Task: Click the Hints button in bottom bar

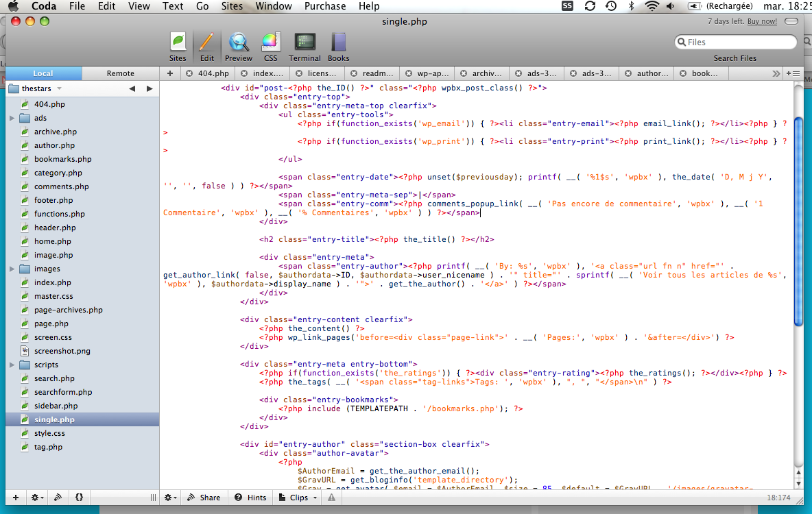Action: (x=250, y=498)
